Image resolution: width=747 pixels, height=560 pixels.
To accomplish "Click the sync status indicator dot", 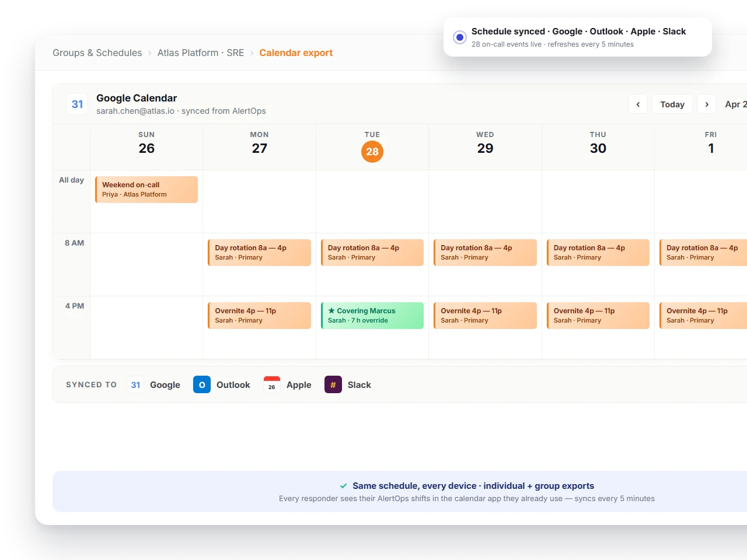I will (460, 37).
